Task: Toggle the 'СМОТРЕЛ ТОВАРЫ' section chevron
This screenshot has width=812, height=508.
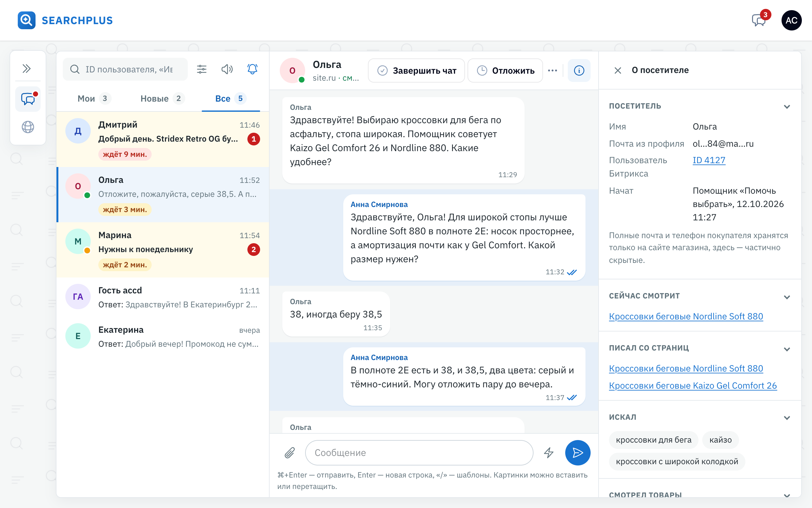Action: [787, 495]
